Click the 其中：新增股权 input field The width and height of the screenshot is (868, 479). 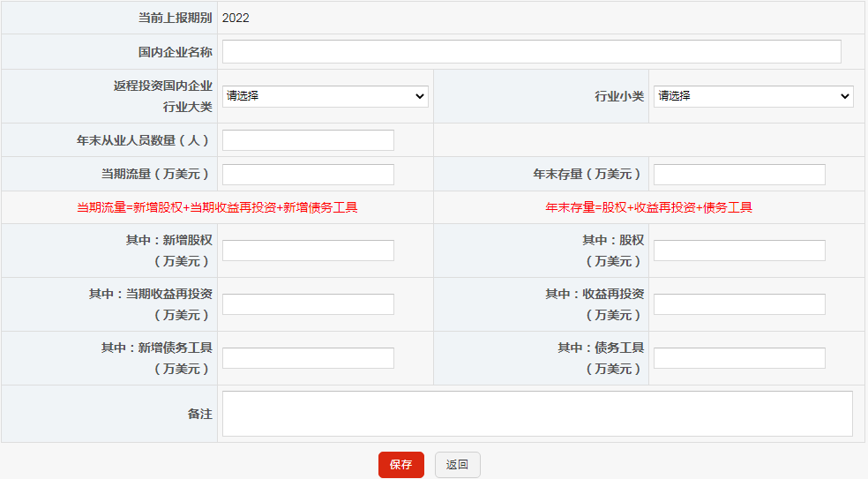click(308, 251)
